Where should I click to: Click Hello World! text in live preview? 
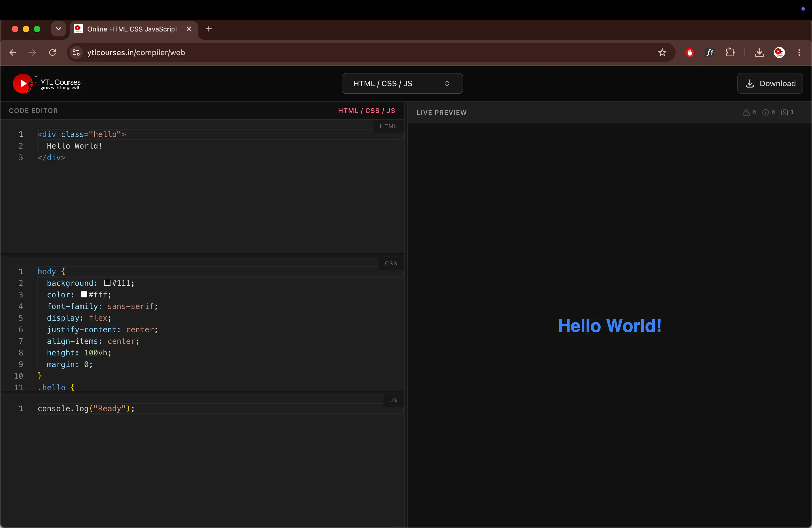pyautogui.click(x=610, y=326)
